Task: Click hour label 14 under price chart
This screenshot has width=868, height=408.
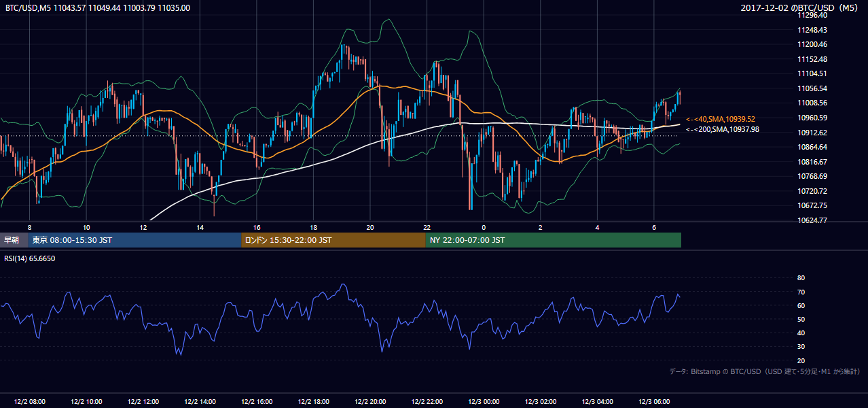Action: [x=200, y=227]
